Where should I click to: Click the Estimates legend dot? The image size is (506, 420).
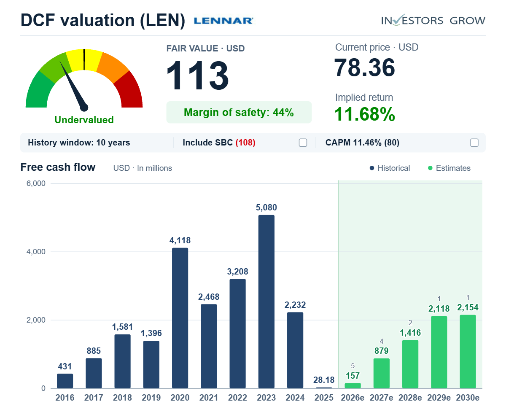click(x=430, y=168)
